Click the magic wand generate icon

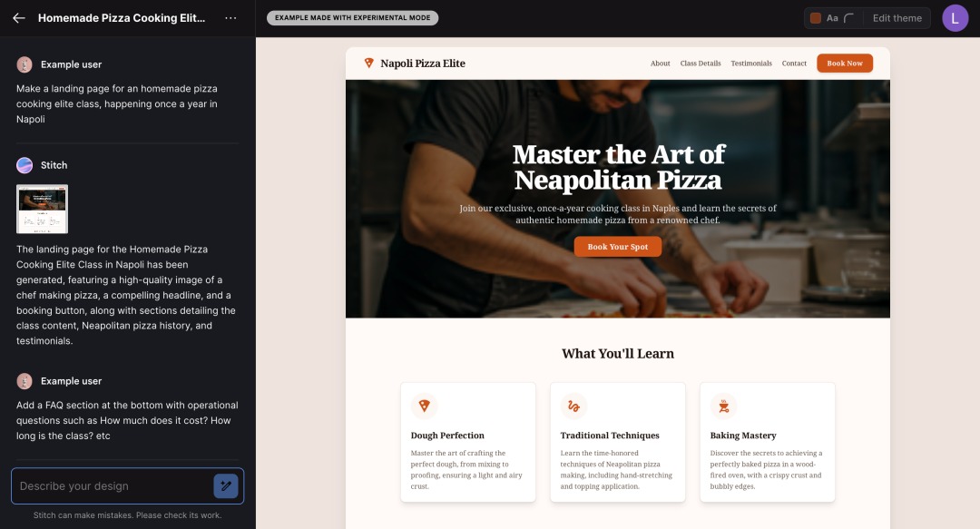pos(226,485)
